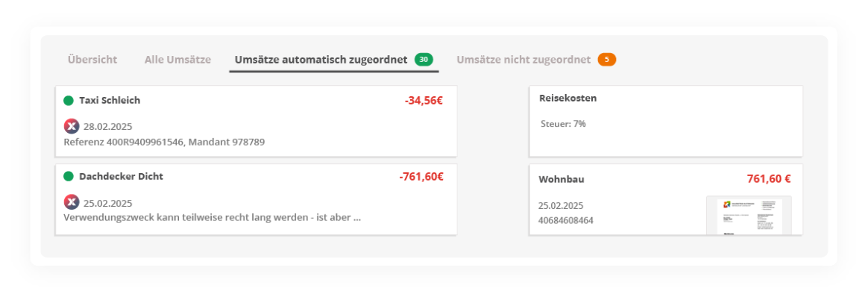Click the red X icon next to 28.02.2025
This screenshot has height=300, width=868.
pyautogui.click(x=72, y=126)
